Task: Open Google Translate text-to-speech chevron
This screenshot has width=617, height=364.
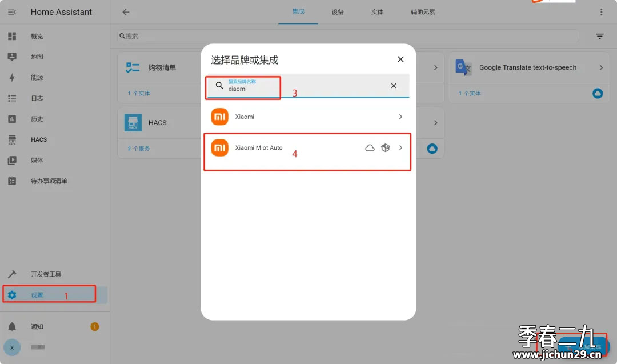Action: click(x=601, y=67)
